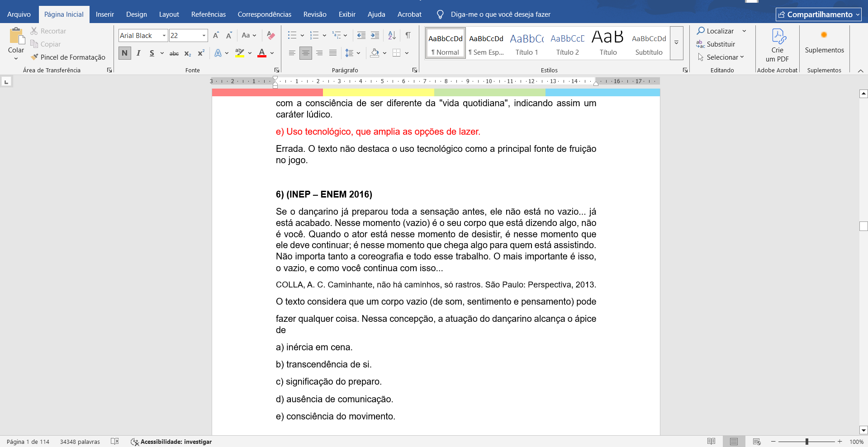This screenshot has width=868, height=447.
Task: Toggle show paragraph marks ¶
Action: (x=408, y=35)
